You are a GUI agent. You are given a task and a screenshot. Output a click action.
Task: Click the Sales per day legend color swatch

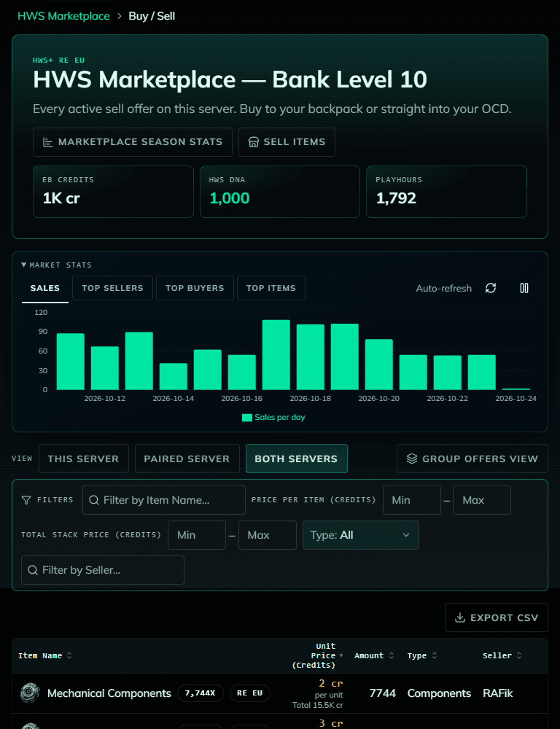point(247,418)
